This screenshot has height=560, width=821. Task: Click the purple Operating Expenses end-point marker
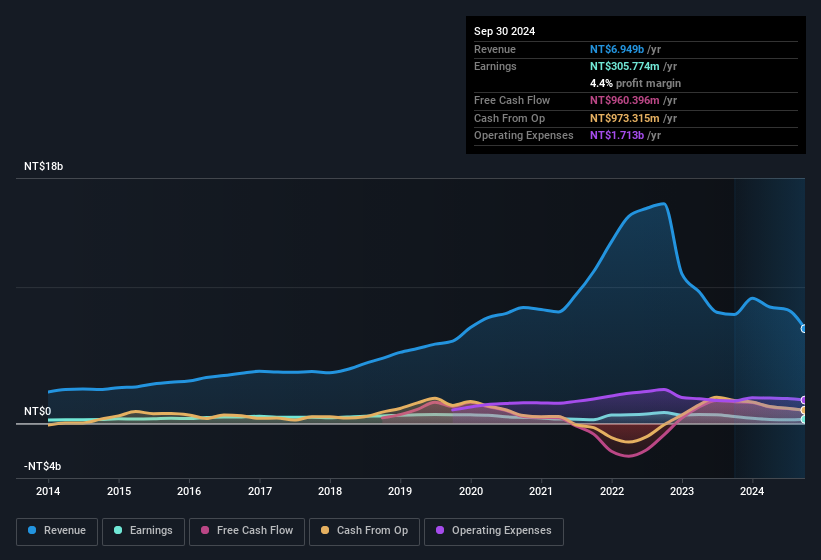click(804, 400)
